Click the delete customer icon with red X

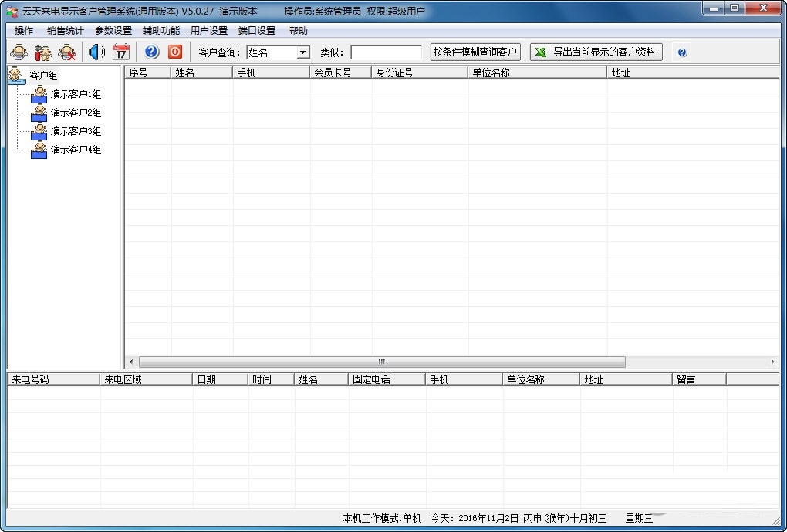(68, 52)
